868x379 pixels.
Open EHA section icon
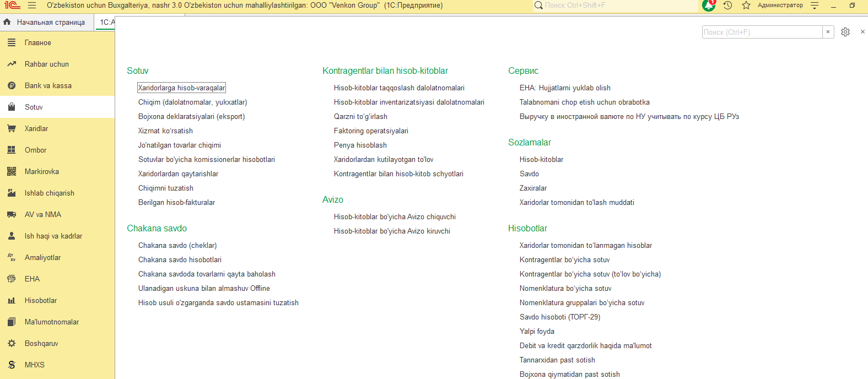pyautogui.click(x=12, y=279)
